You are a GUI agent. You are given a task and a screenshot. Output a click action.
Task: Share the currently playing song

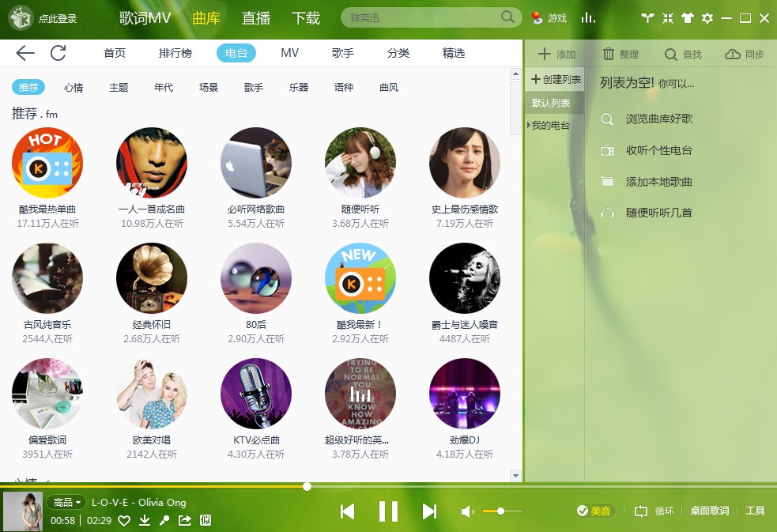[185, 520]
